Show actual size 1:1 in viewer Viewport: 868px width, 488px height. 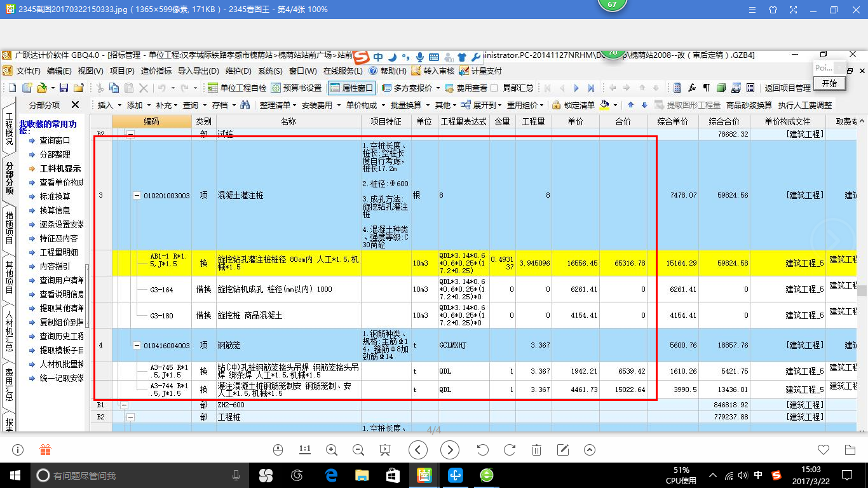(304, 450)
